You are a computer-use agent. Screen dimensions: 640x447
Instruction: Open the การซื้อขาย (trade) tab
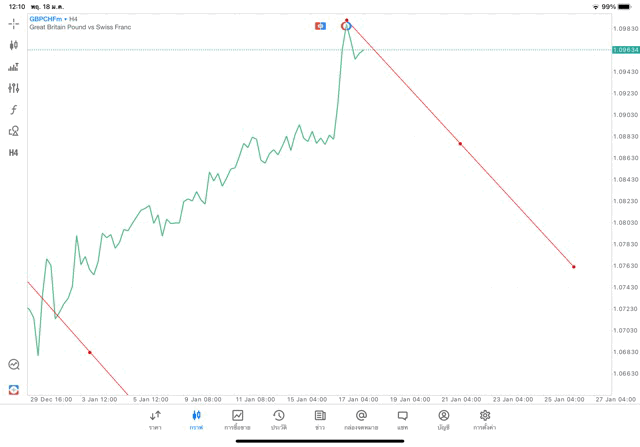click(237, 420)
